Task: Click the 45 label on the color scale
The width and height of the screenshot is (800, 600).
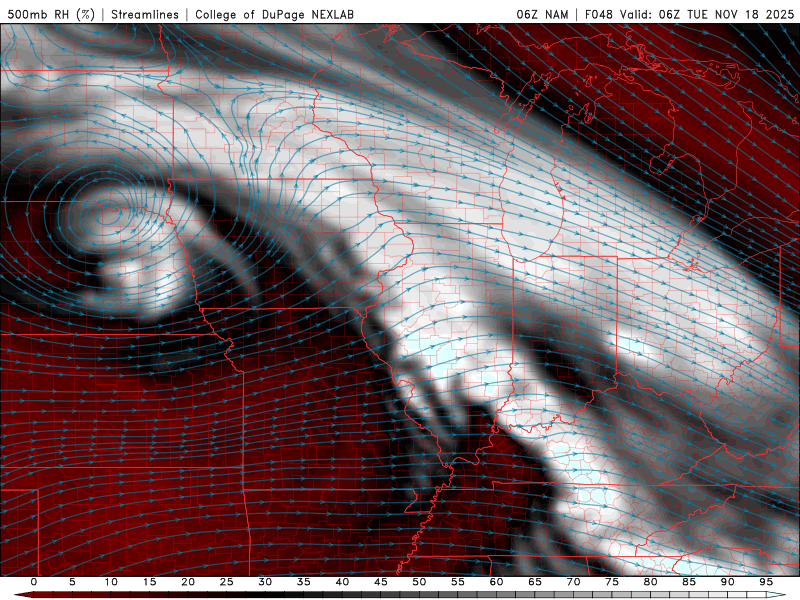Action: (x=381, y=582)
